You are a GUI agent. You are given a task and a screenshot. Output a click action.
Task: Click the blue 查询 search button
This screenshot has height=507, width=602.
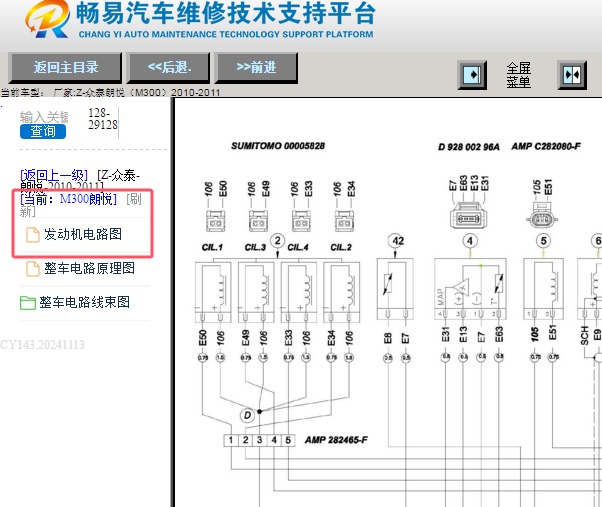click(x=43, y=132)
